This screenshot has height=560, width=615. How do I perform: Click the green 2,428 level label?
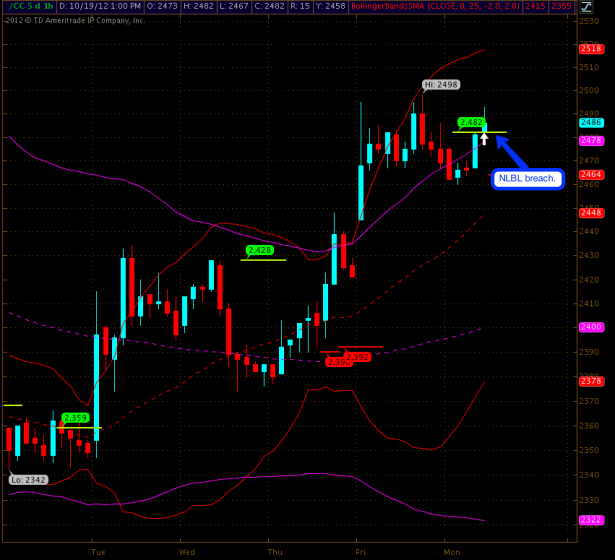click(x=259, y=250)
